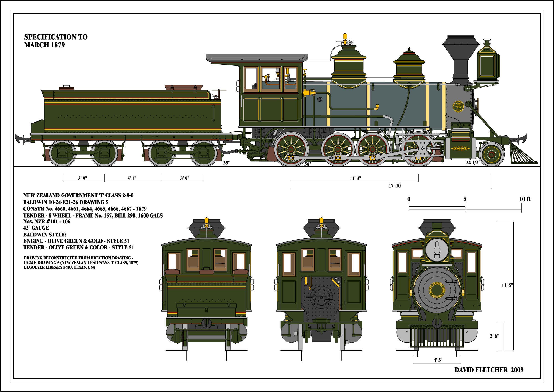554x392 pixels.
Task: Click the 17' 10" wheelbase dimension label
Action: click(395, 186)
